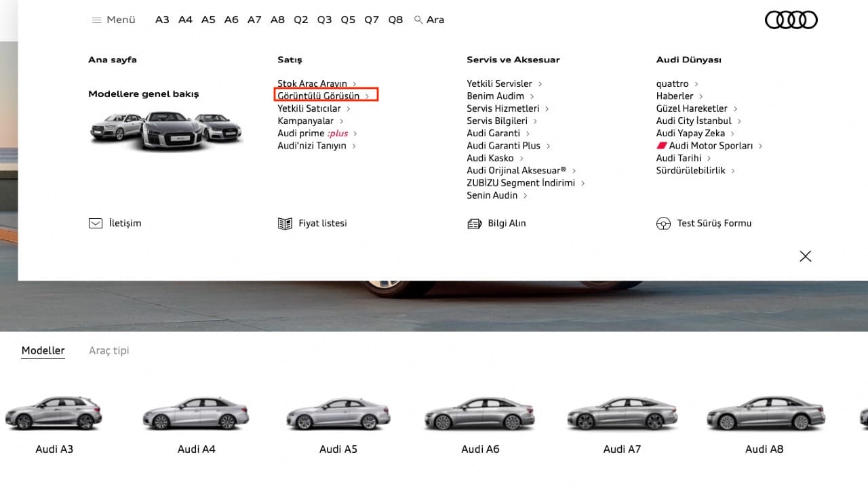The image size is (868, 488).
Task: Click the search magnifier icon
Action: tap(418, 20)
